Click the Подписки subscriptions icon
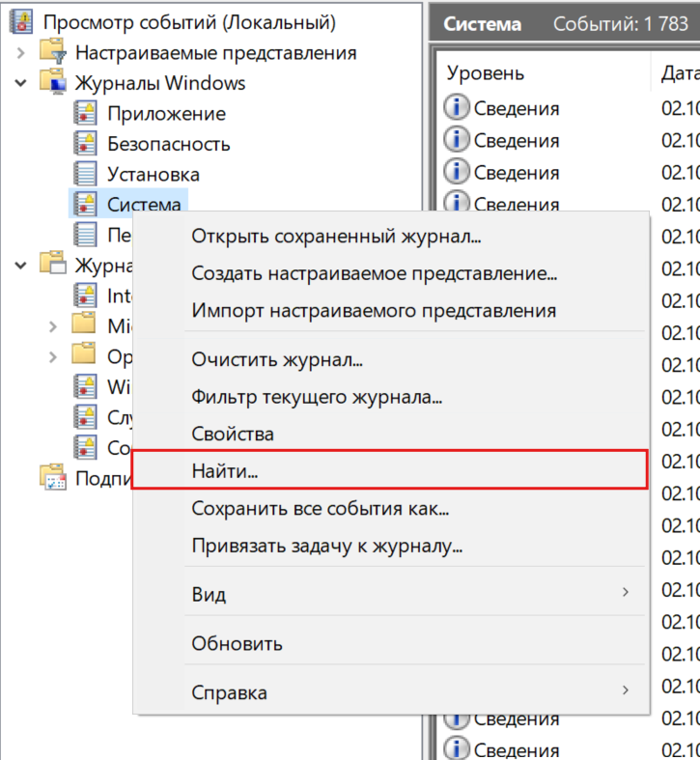Image resolution: width=700 pixels, height=760 pixels. click(51, 478)
